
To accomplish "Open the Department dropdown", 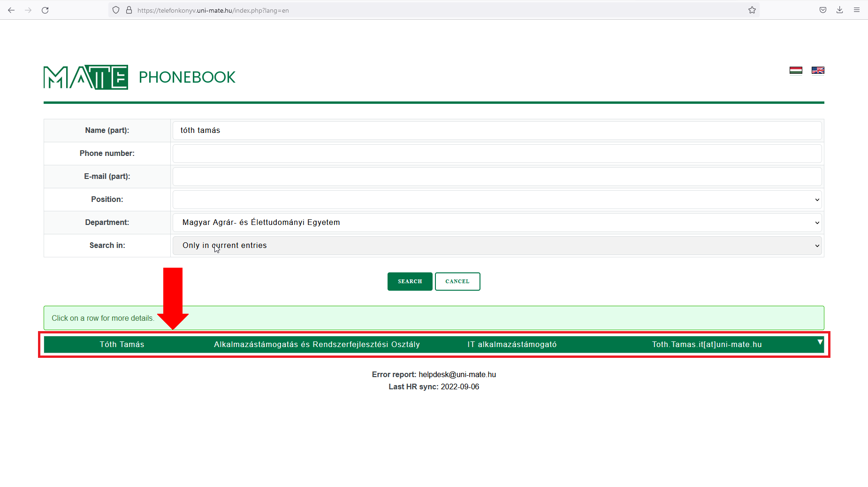I will (x=497, y=223).
